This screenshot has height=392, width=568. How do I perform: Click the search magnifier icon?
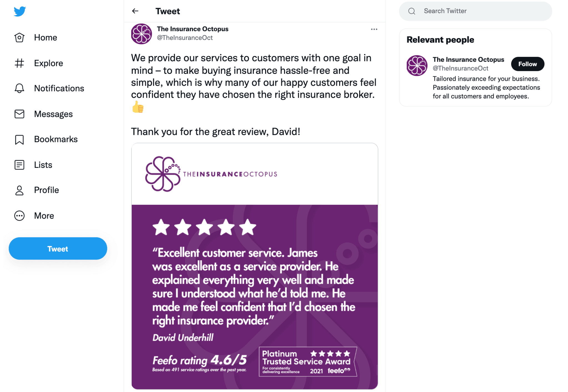[411, 11]
